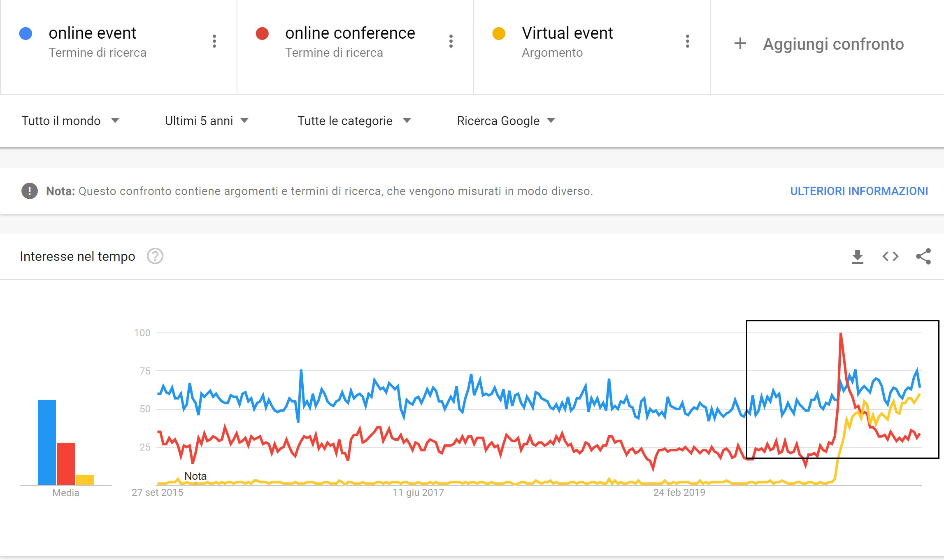Open the help icon beside Interesse nel tempo
Screen dimensions: 944x560
point(155,256)
